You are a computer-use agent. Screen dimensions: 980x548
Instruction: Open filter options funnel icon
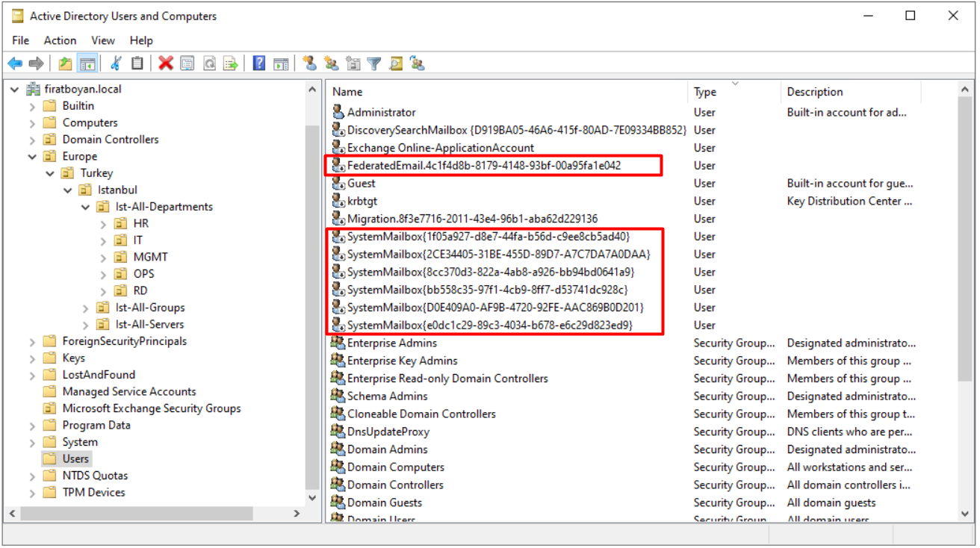374,63
